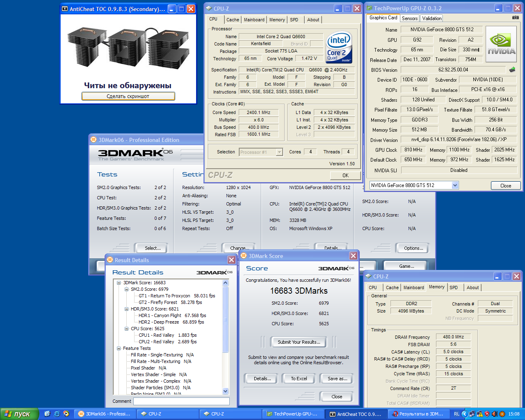Click Result Details scrollbar up arrow
The image size is (525, 420).
point(225,283)
